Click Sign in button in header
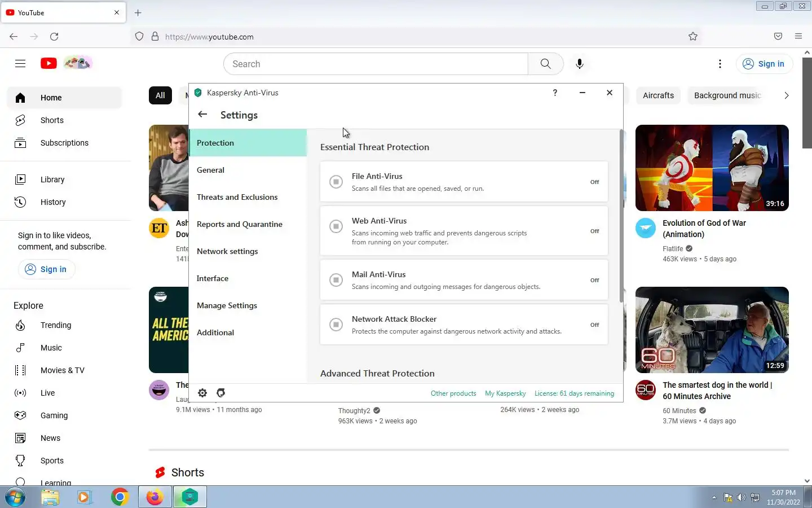 (x=764, y=64)
